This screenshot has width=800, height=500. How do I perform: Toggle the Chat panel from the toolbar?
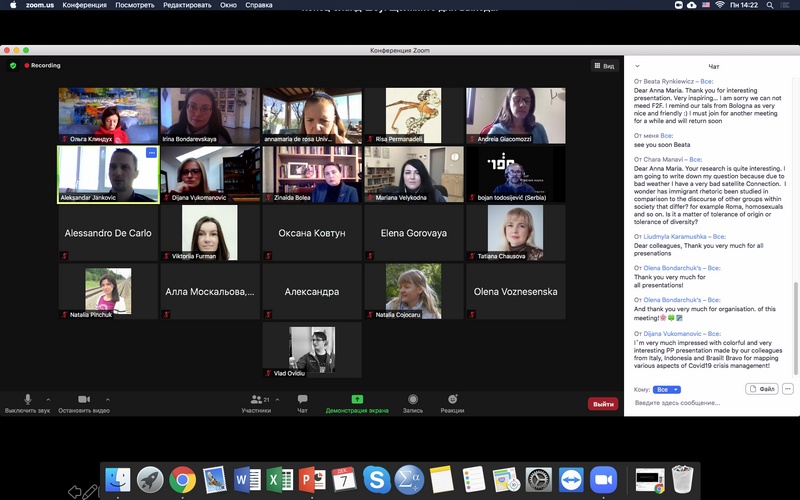(302, 400)
